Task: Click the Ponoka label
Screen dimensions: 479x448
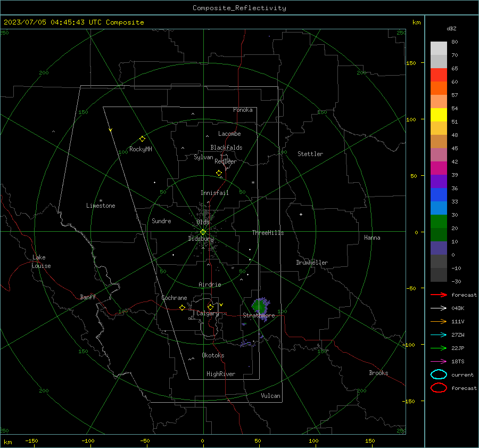Action: 243,110
